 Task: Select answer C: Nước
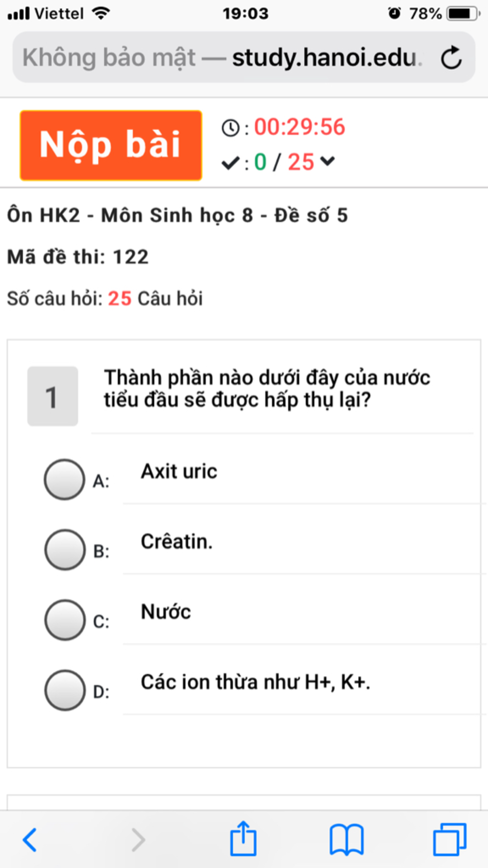[64, 620]
